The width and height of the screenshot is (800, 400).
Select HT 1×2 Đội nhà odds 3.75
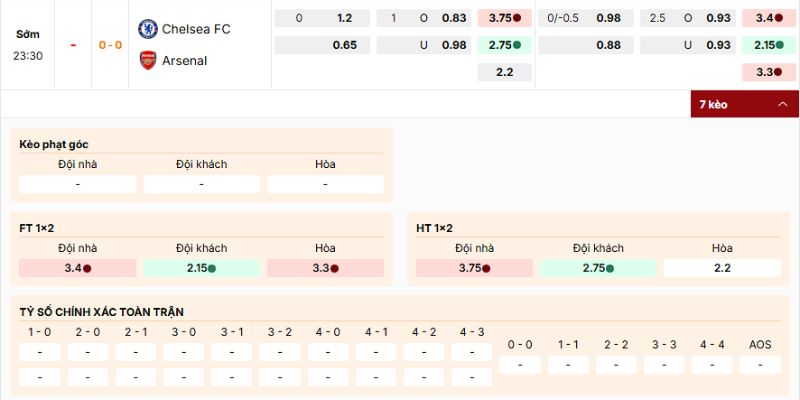pyautogui.click(x=475, y=268)
